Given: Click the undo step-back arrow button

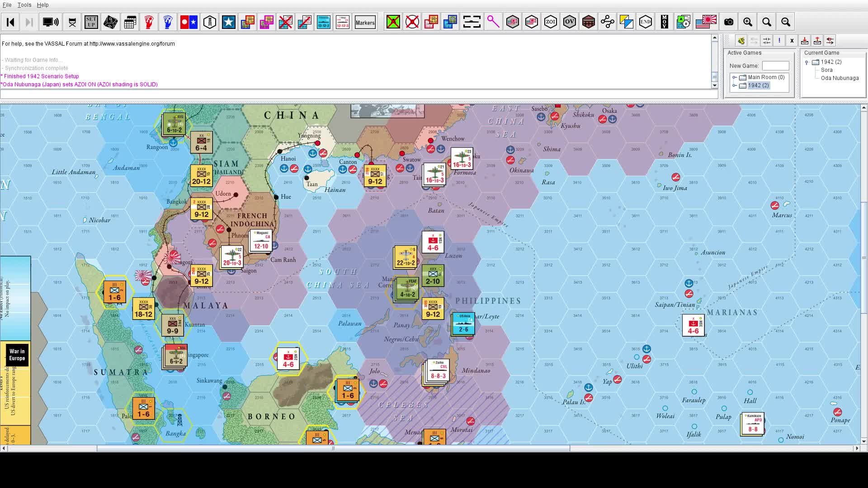Looking at the screenshot, I should [11, 22].
